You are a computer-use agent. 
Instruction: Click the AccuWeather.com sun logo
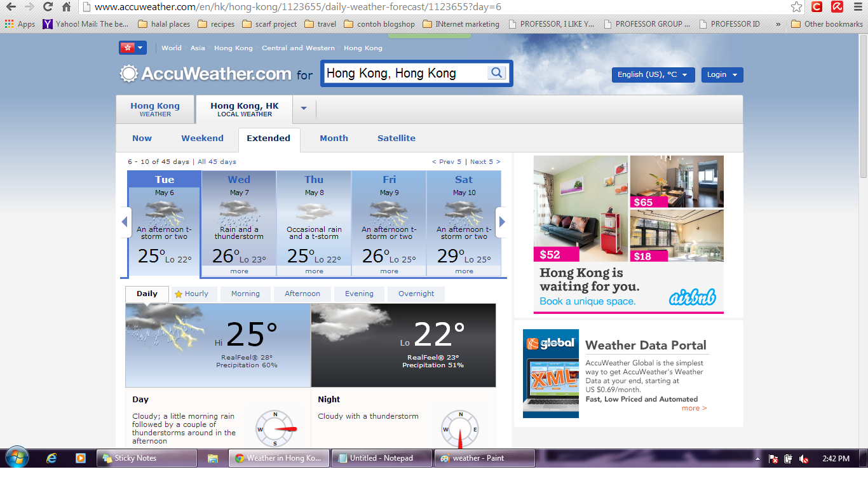coord(129,74)
